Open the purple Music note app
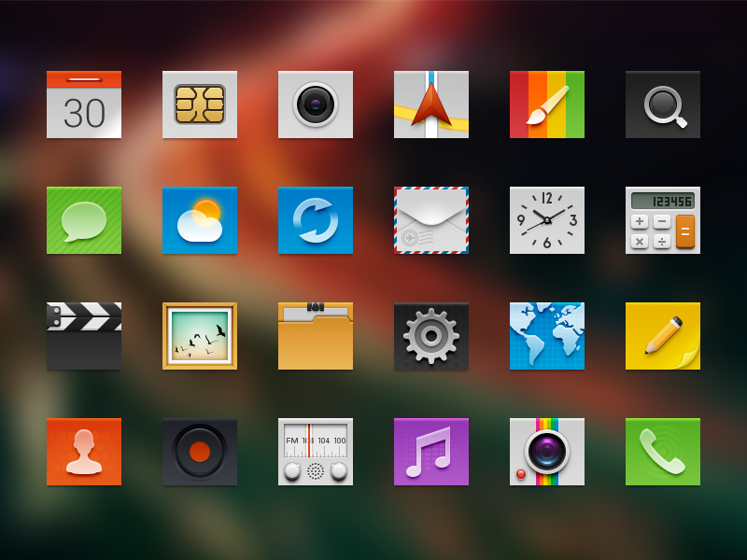Viewport: 747px width, 560px height. (431, 452)
